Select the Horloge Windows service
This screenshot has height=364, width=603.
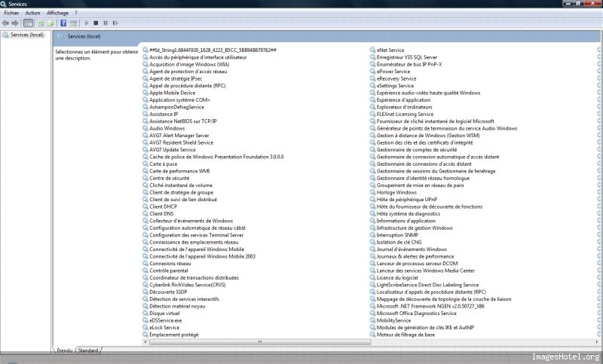[x=396, y=192]
